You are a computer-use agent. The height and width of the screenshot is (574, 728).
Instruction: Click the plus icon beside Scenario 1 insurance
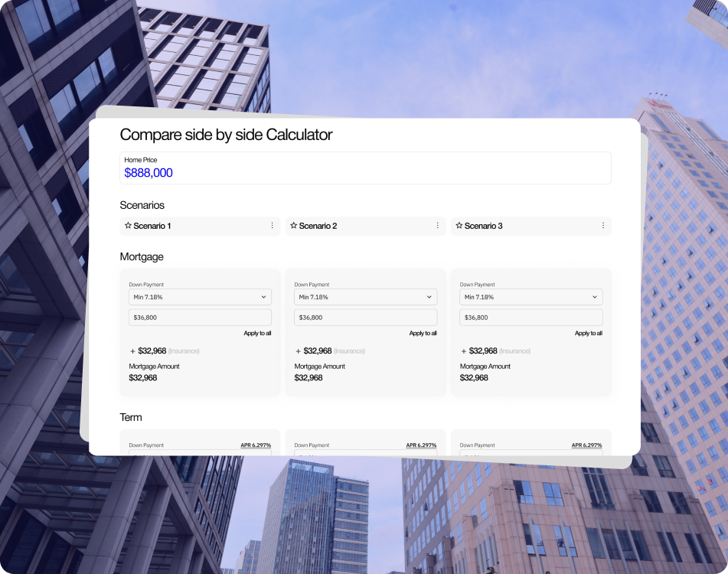[132, 351]
